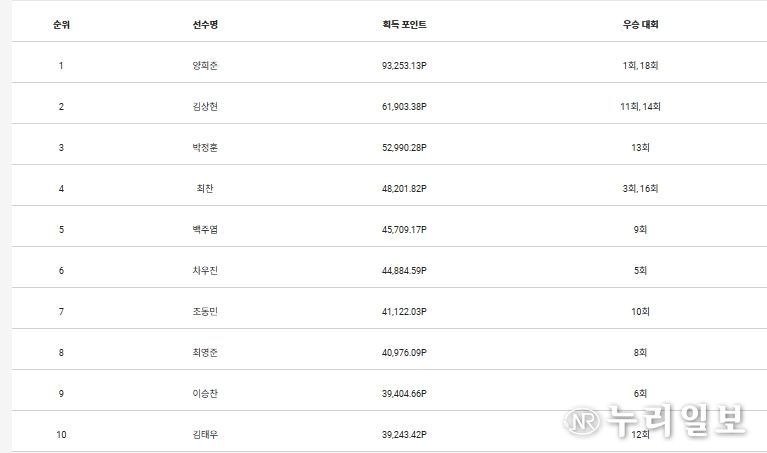Viewport: 767px width, 453px height.
Task: Click the 백주엽 player name
Action: (x=205, y=229)
